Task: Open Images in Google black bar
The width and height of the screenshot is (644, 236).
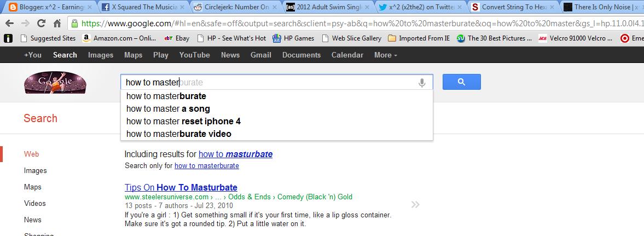Action: 101,55
